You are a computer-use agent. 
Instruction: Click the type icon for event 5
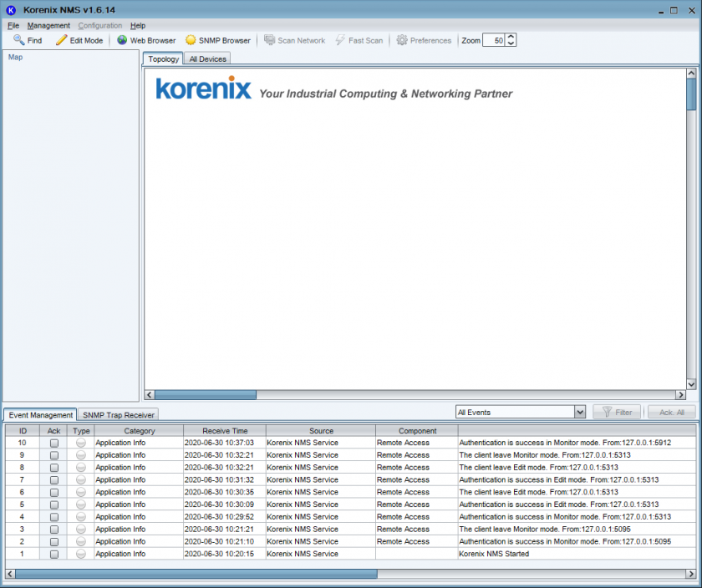[81, 504]
